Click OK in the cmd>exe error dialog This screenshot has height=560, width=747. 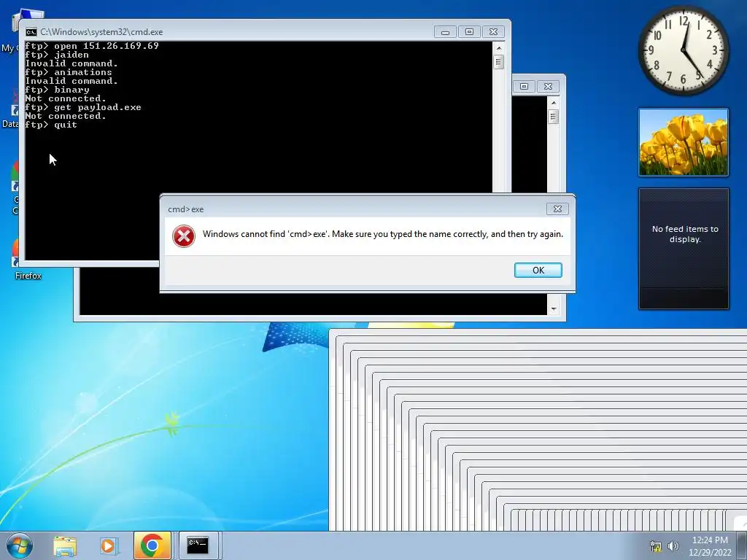click(538, 270)
